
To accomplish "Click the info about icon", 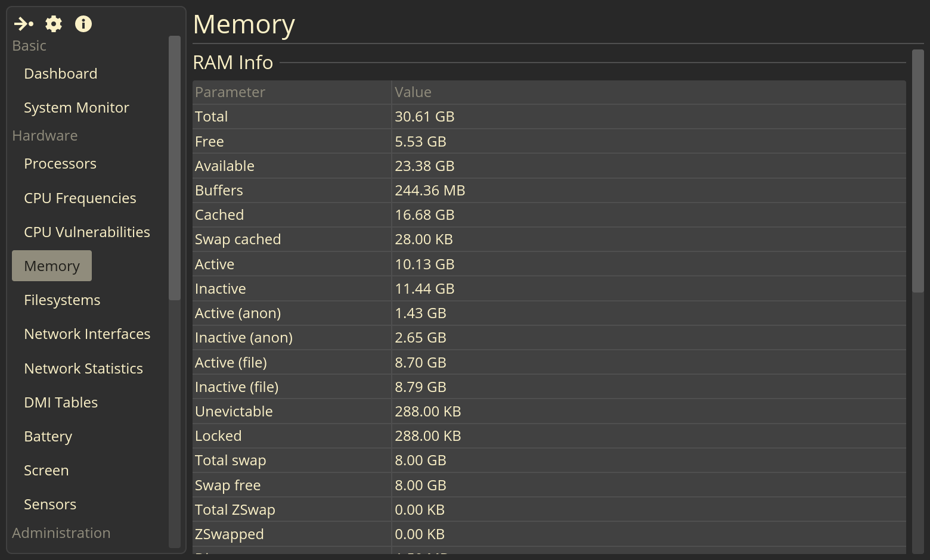I will pos(83,24).
